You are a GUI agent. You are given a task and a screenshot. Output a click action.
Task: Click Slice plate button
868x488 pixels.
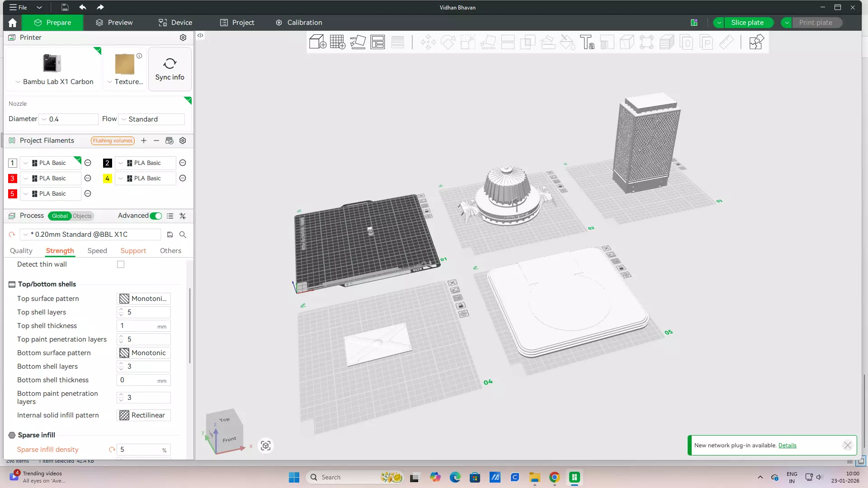pyautogui.click(x=747, y=23)
